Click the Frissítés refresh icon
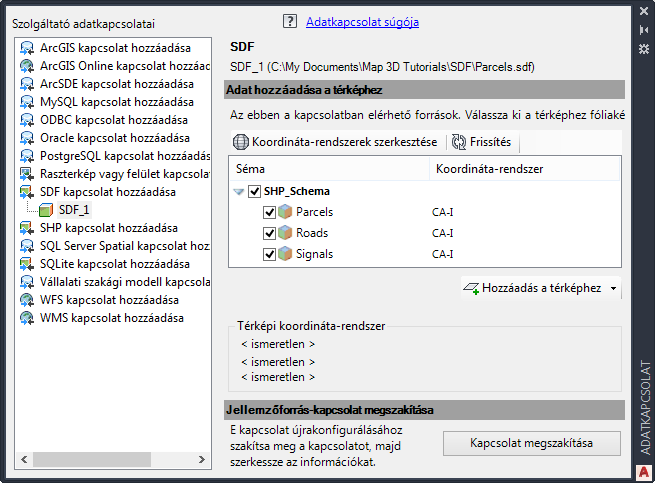655x483 pixels. [x=459, y=142]
